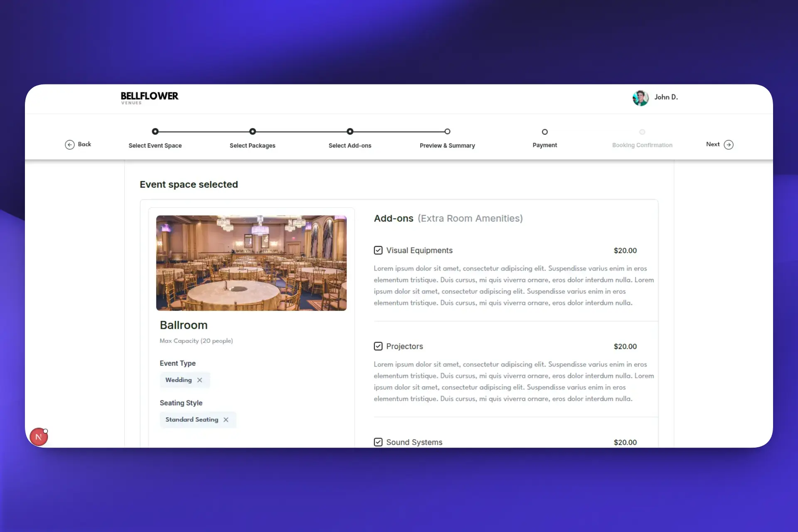Remove the Wedding event type tag
Screen dimensions: 798x532
point(199,380)
